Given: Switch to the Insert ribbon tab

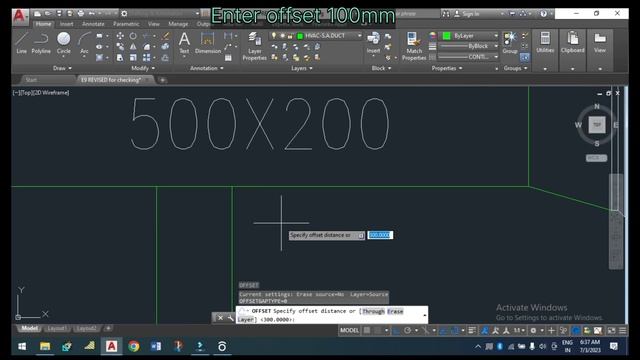Looking at the screenshot, I should tap(67, 24).
